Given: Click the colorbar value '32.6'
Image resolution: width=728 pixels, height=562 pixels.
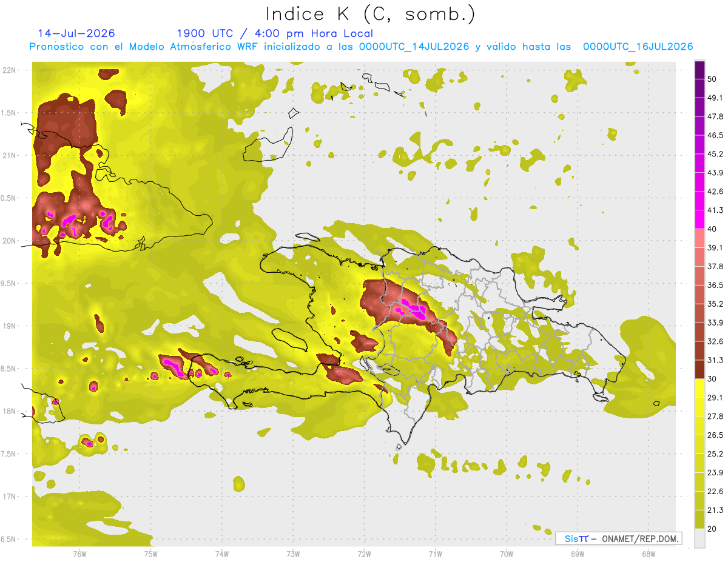Looking at the screenshot, I should pos(715,341).
